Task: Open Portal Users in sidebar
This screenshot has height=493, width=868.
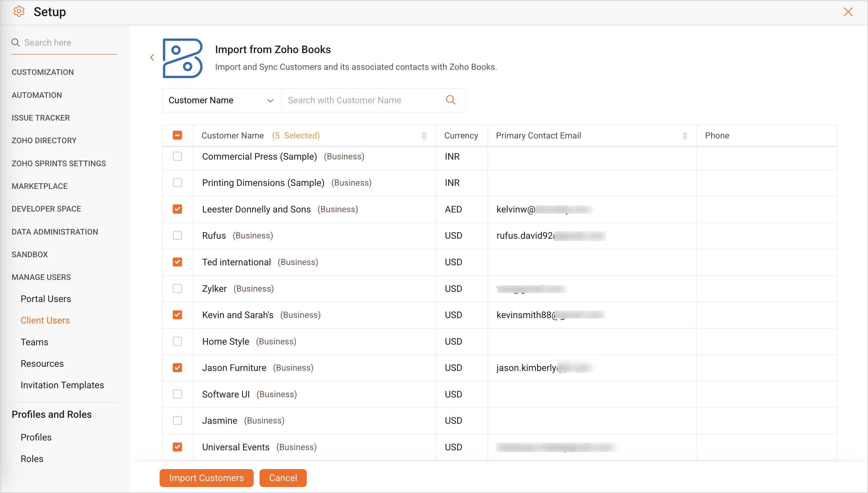Action: click(x=46, y=299)
